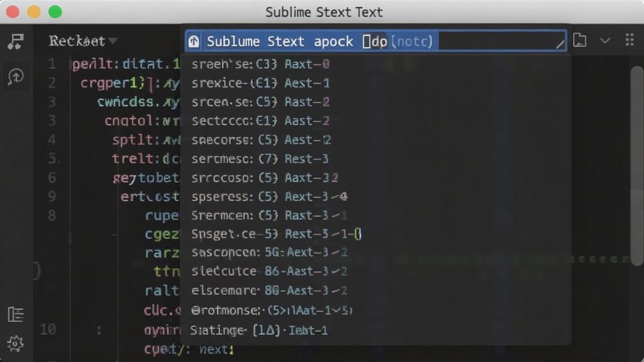Select the 'Snsget.ce–5} Rext–5' entry
This screenshot has height=362, width=644.
click(x=376, y=234)
